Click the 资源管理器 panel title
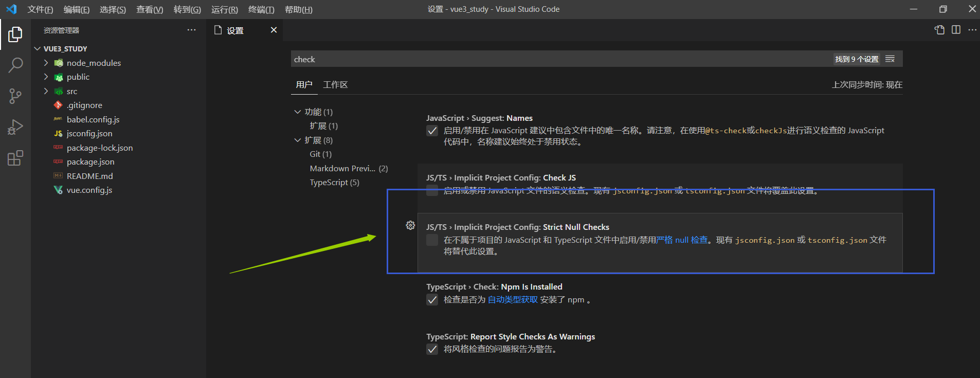 point(61,30)
